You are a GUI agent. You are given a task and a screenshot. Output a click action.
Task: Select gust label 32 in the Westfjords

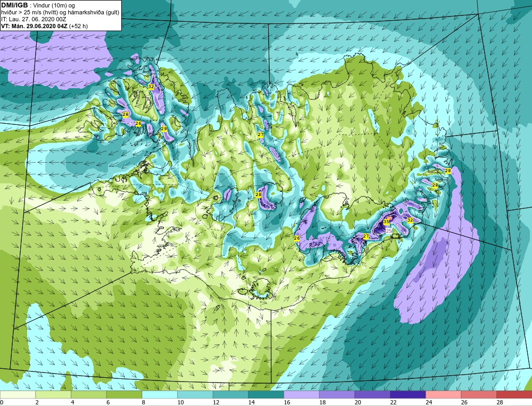click(151, 87)
